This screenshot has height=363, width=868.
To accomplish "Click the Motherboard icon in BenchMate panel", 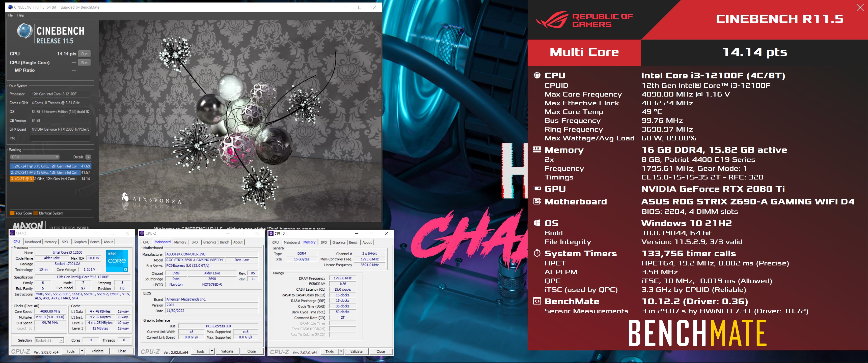I will (x=537, y=201).
